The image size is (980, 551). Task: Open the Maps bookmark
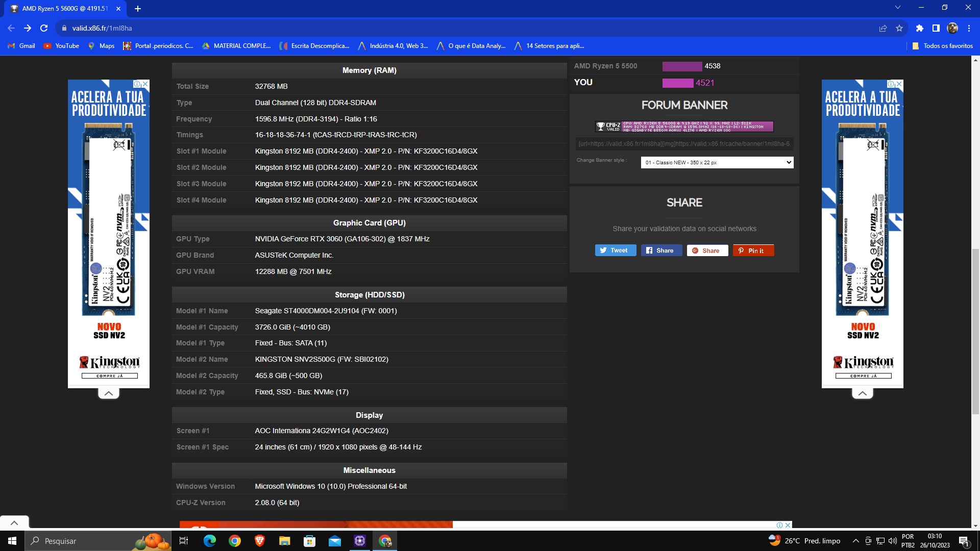point(101,46)
